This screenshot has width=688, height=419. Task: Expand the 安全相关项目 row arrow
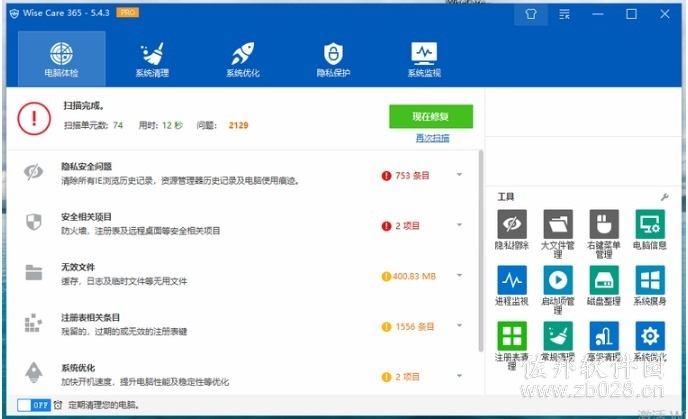tap(459, 225)
